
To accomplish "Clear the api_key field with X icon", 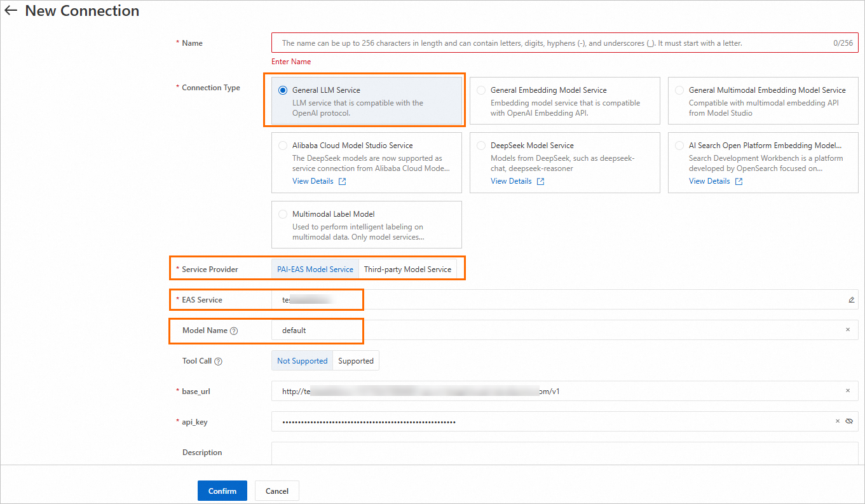I will 838,421.
